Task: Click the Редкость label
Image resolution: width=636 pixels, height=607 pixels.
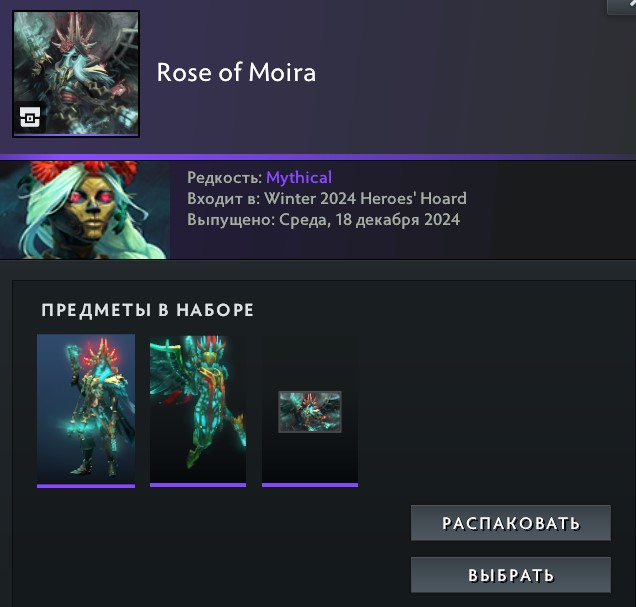Action: pos(225,178)
